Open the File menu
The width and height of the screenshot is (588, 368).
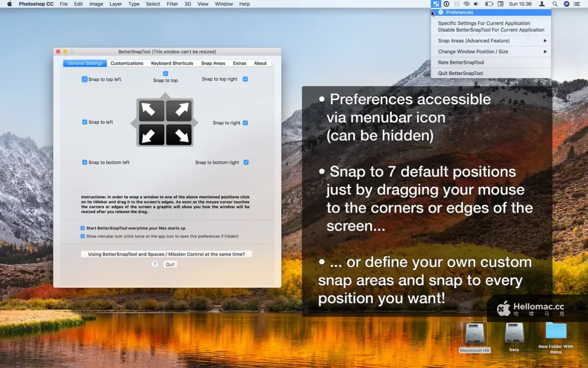pos(64,4)
